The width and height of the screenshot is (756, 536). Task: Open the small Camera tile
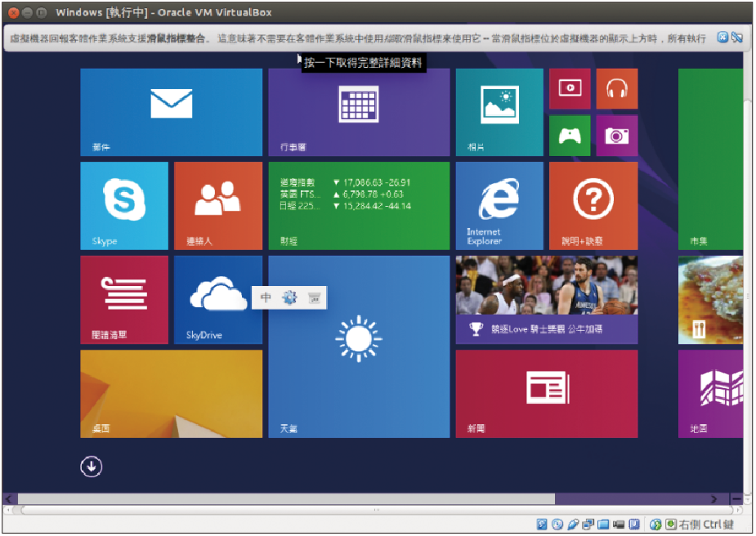(x=617, y=136)
